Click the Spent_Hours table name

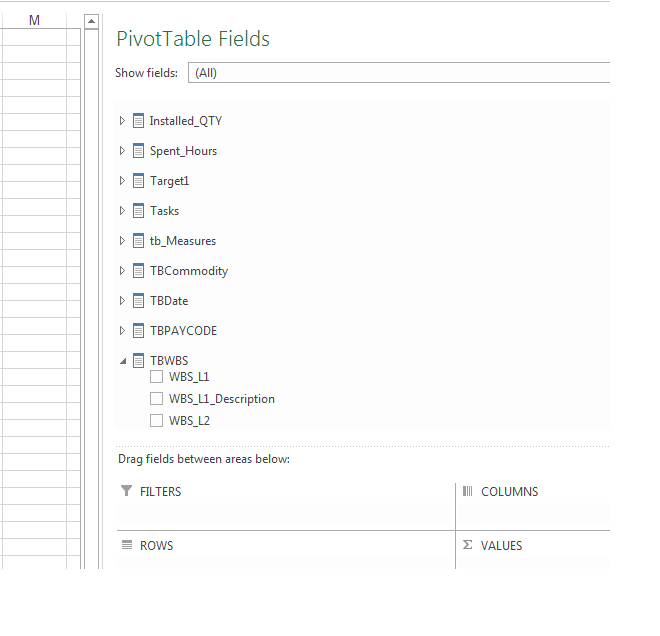184,151
